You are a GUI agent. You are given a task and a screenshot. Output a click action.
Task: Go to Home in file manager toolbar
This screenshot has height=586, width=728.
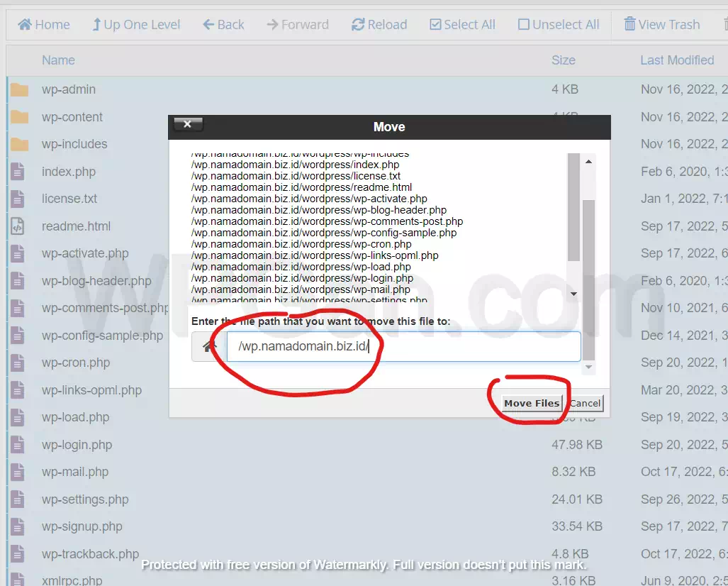click(44, 25)
